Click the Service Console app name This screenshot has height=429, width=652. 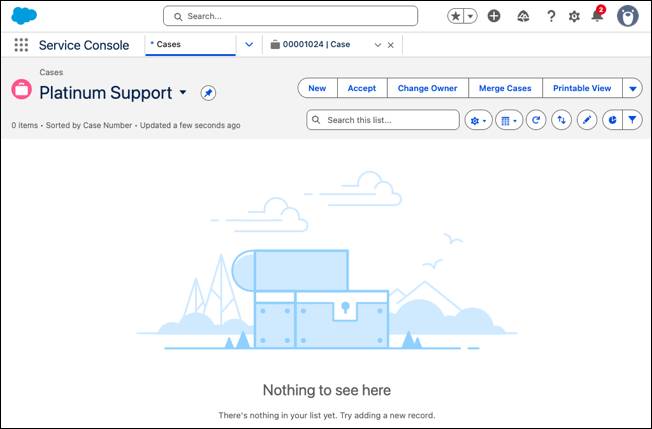[x=84, y=45]
